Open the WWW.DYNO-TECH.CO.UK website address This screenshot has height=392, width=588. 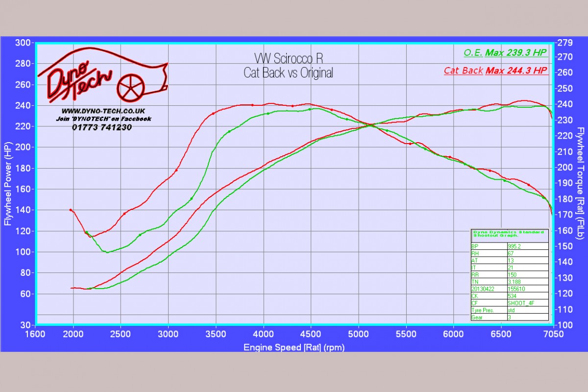(103, 112)
